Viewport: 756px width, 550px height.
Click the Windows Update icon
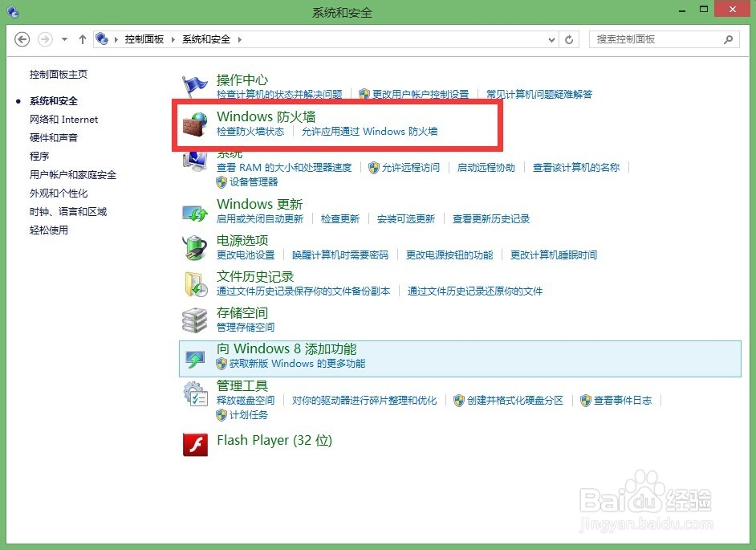pos(195,213)
